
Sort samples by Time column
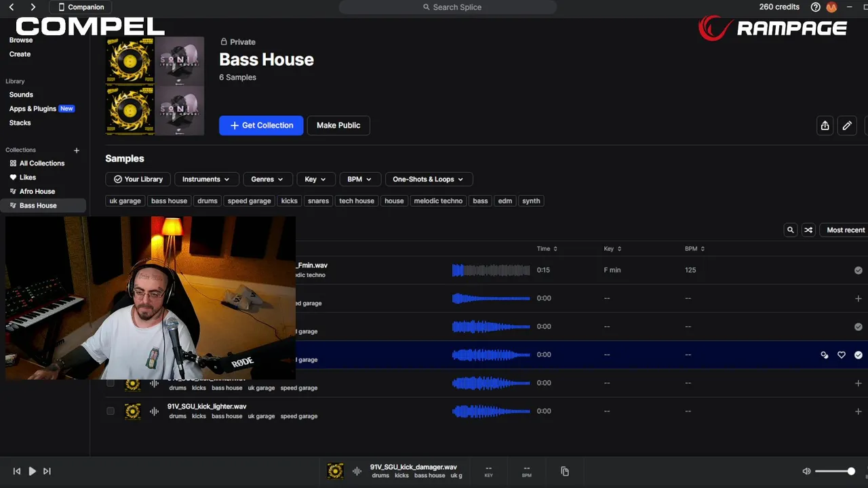point(547,249)
